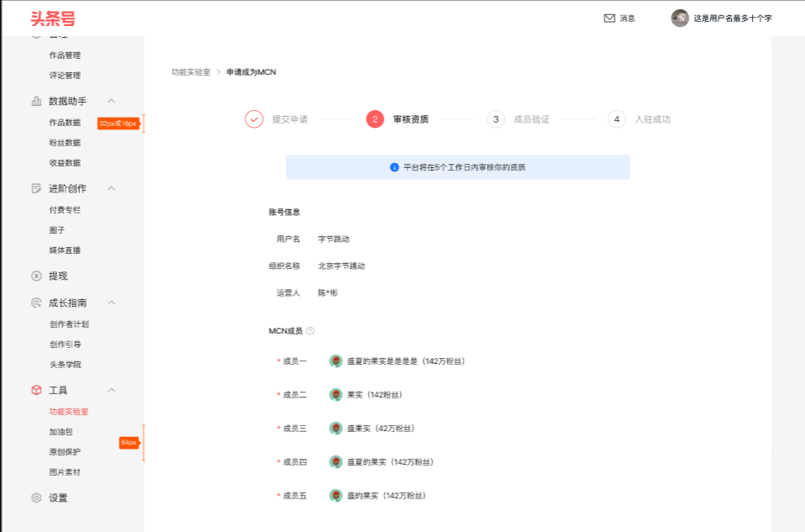This screenshot has width=805, height=532.
Task: Click 功能实验室 breadcrumb link
Action: pyautogui.click(x=191, y=72)
